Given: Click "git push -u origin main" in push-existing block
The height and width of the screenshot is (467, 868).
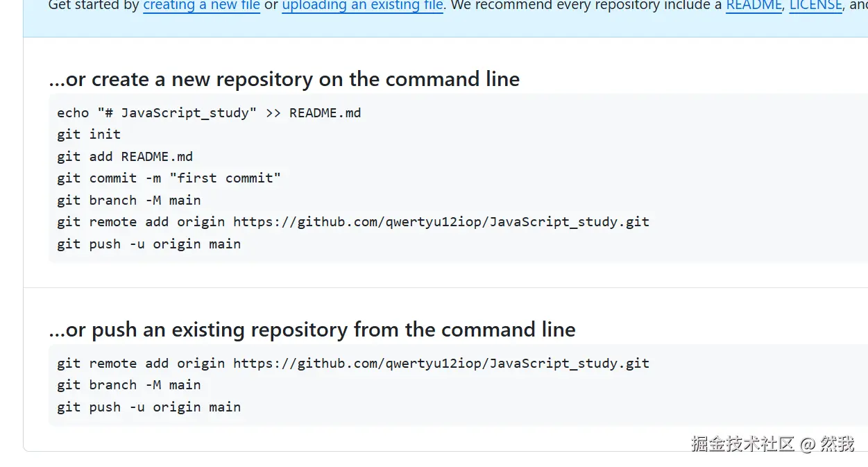Looking at the screenshot, I should click(x=149, y=407).
